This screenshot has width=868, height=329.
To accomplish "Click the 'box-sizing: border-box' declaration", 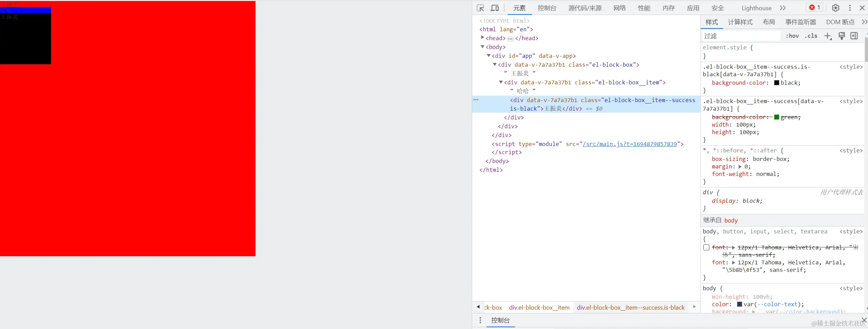I will click(750, 159).
